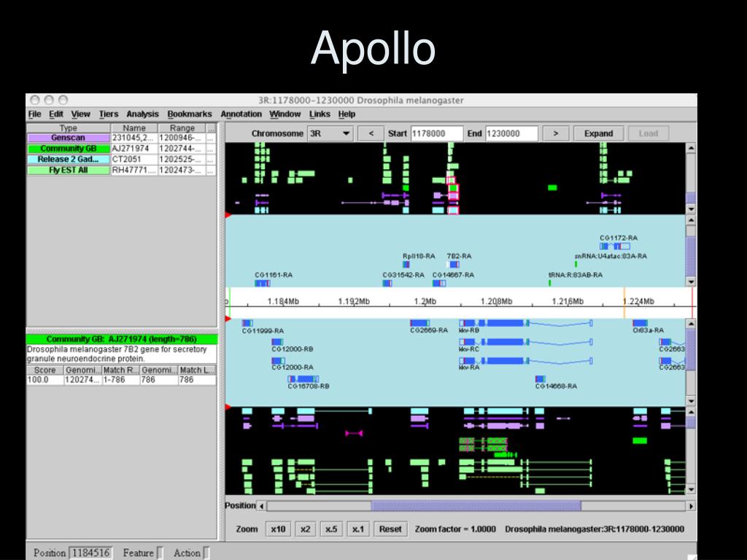Click the End position field

(x=511, y=134)
